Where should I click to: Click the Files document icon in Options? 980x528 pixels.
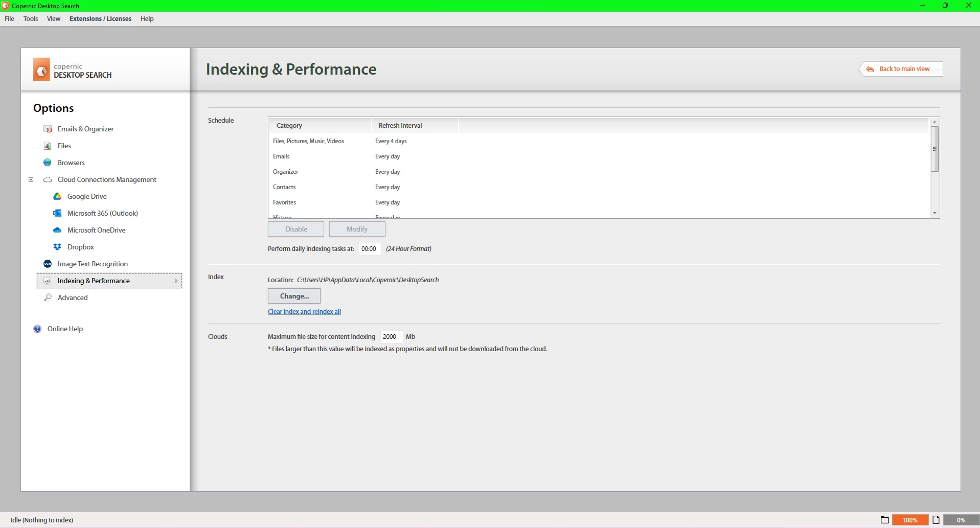click(x=48, y=146)
